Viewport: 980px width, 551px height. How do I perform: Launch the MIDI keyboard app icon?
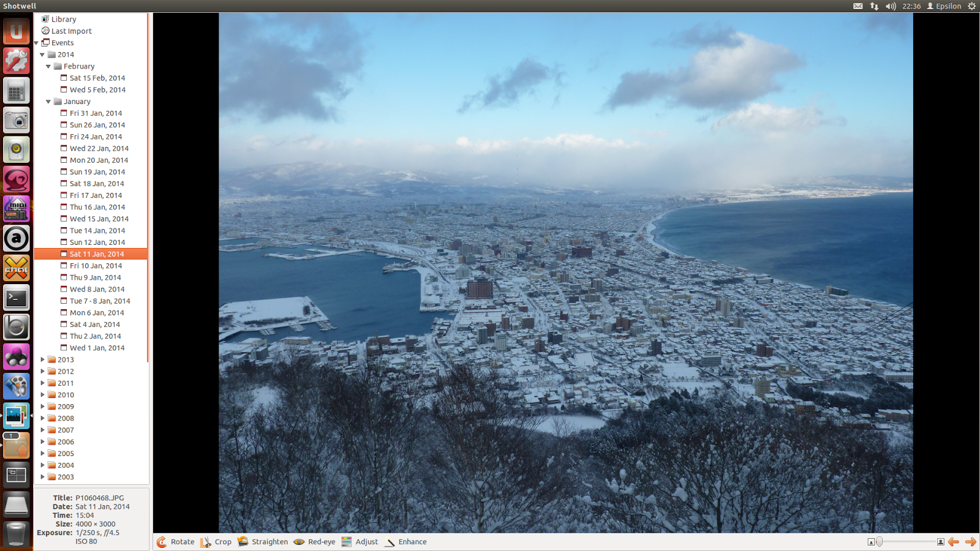click(17, 209)
